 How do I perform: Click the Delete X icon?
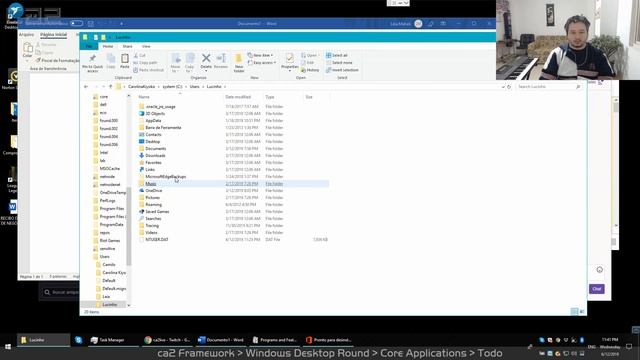pyautogui.click(x=206, y=58)
